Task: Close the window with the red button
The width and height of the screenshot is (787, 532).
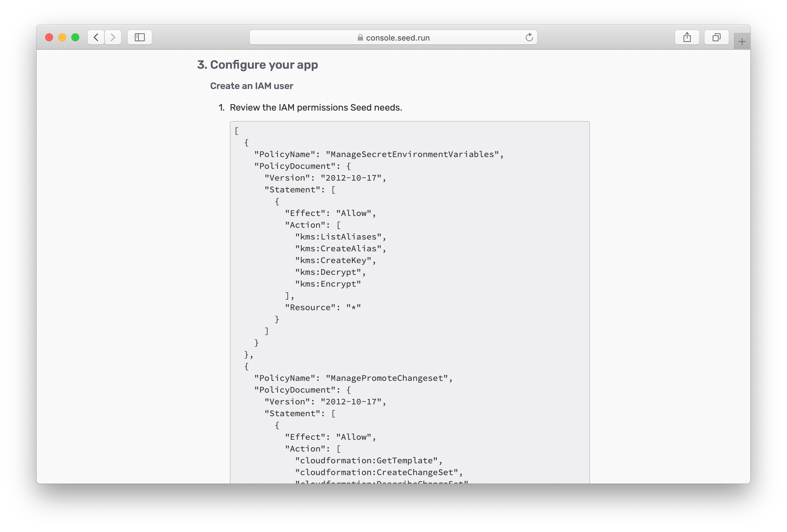Action: point(49,37)
